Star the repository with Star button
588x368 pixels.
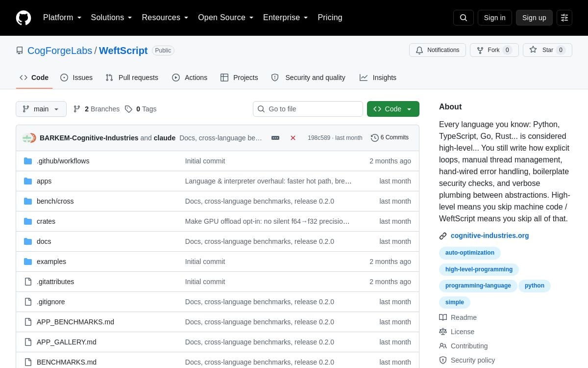pyautogui.click(x=547, y=50)
